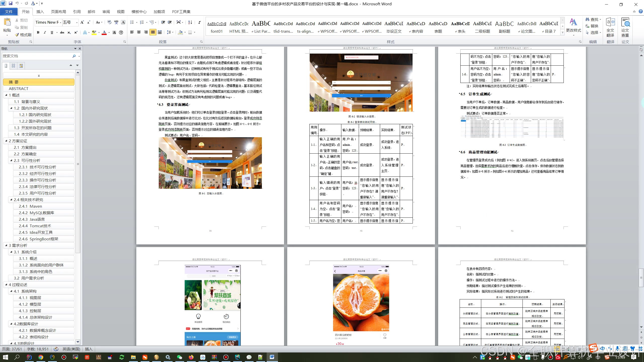This screenshot has width=644, height=362.
Task: Open the font size (五号) dropdown
Action: pyautogui.click(x=77, y=22)
